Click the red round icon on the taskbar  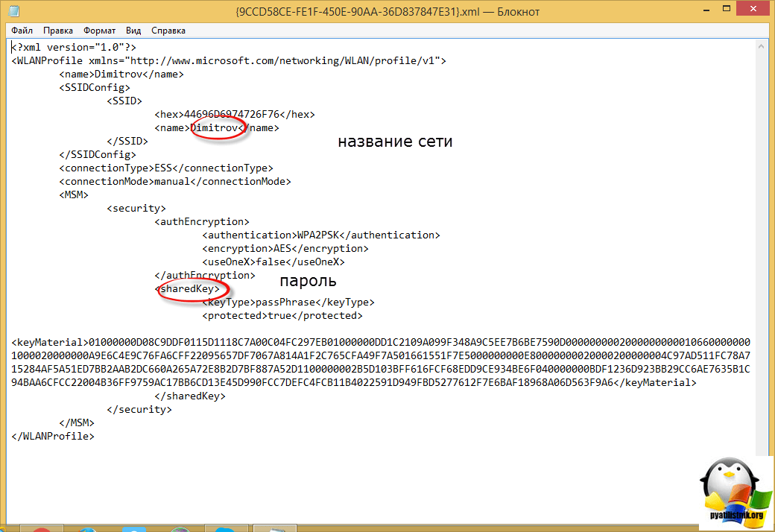coord(43,528)
